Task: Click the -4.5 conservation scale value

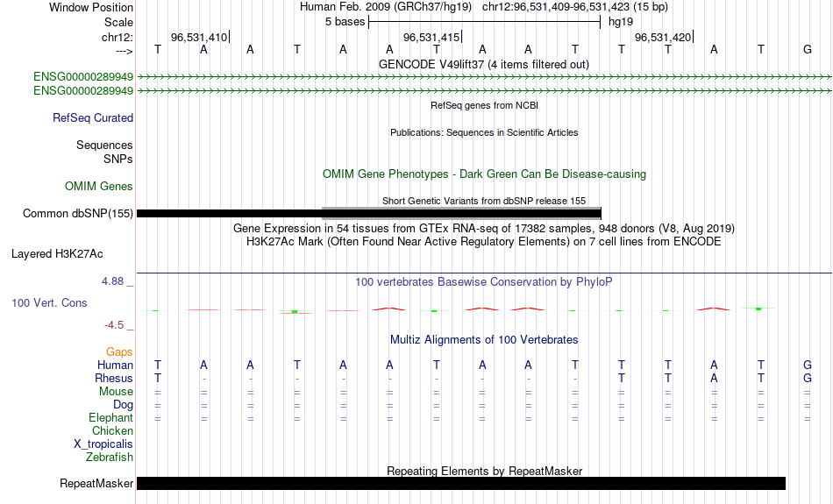Action: 114,325
